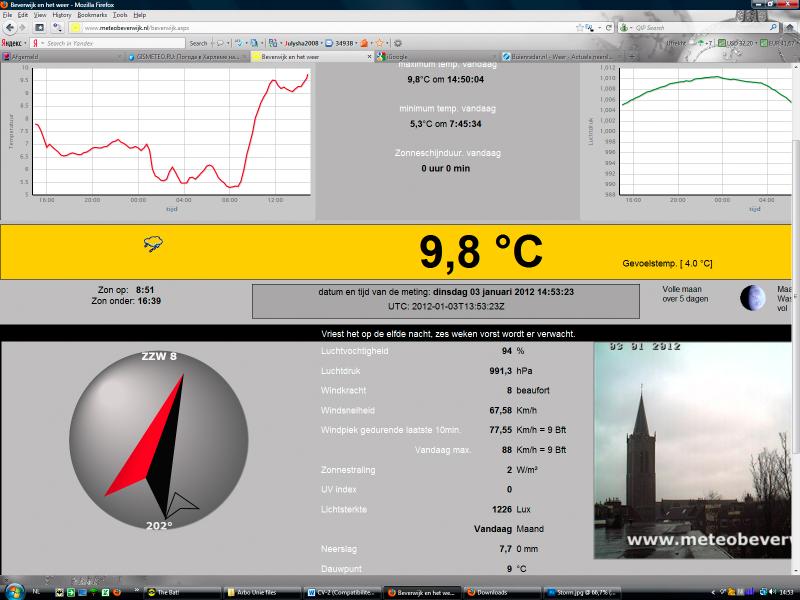Image resolution: width=800 pixels, height=600 pixels.
Task: Open the Windows Start orb
Action: point(14,592)
